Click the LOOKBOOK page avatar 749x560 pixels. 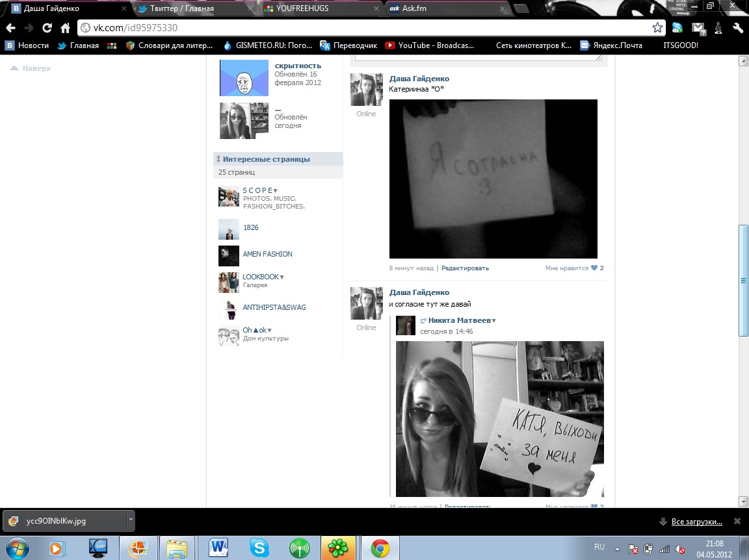229,283
